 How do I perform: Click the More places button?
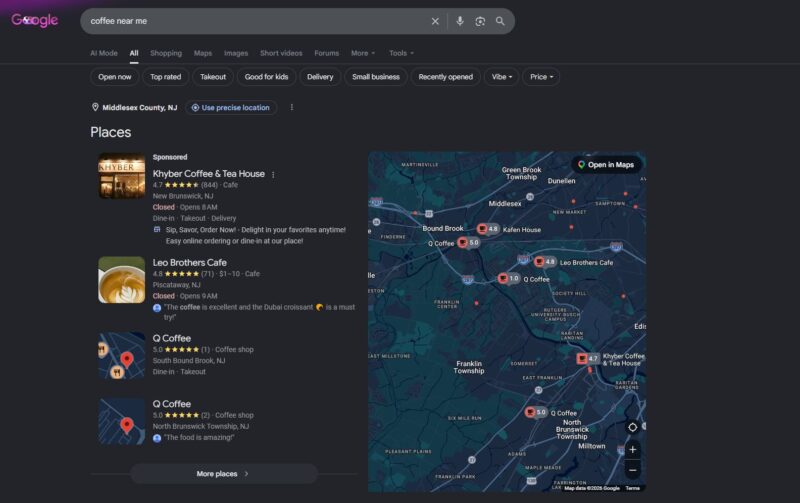(x=224, y=473)
